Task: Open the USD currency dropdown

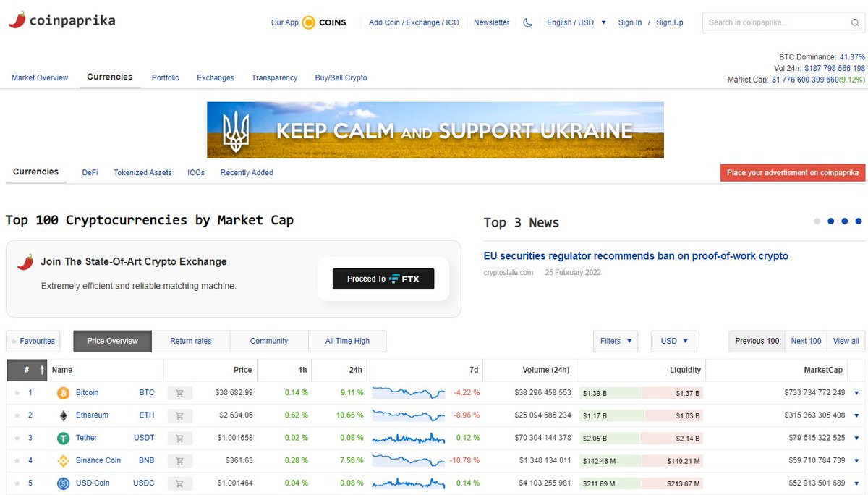Action: pyautogui.click(x=673, y=341)
